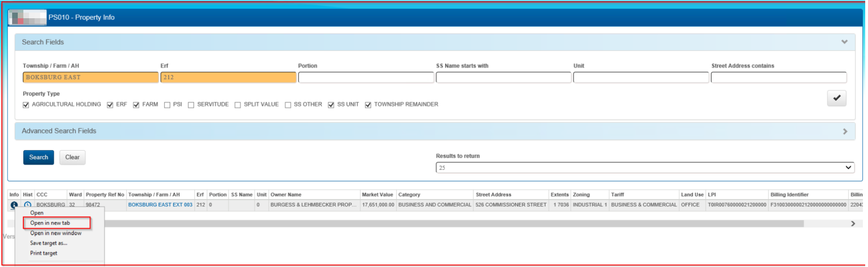868x267 pixels.
Task: Enable the SERVITUDE checkbox
Action: pos(191,105)
